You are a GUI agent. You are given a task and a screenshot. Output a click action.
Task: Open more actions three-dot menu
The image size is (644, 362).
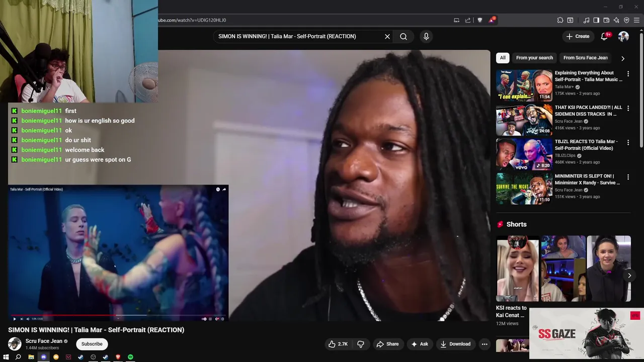point(485,344)
